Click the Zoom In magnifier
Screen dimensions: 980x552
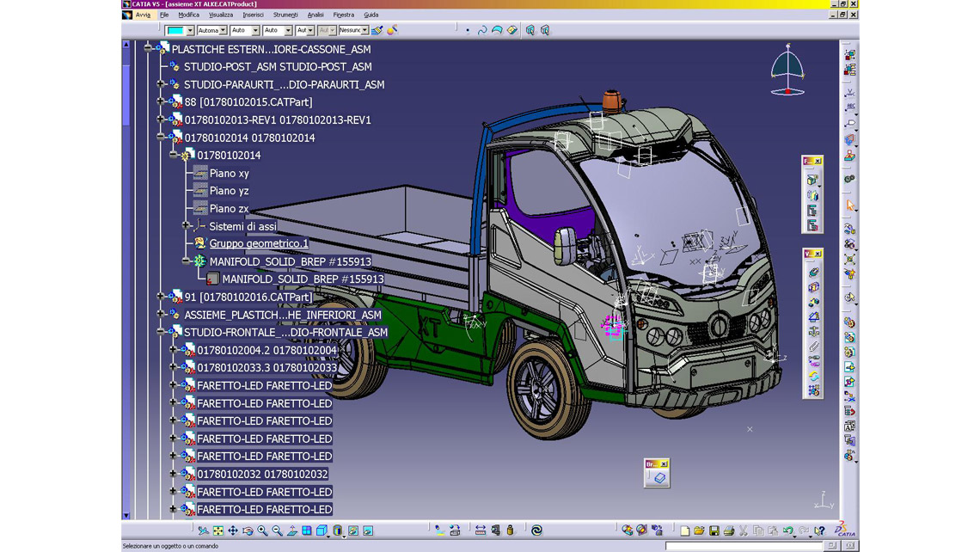[262, 531]
